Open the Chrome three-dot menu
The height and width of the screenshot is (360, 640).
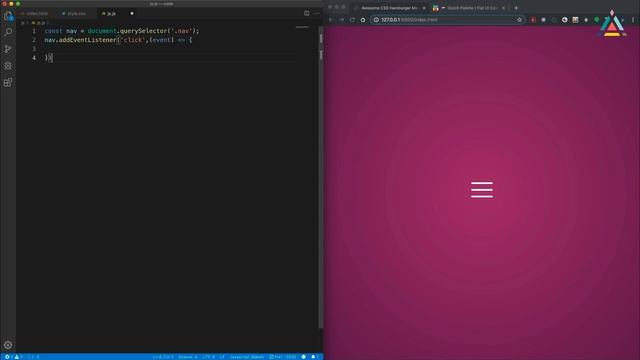pyautogui.click(x=633, y=20)
